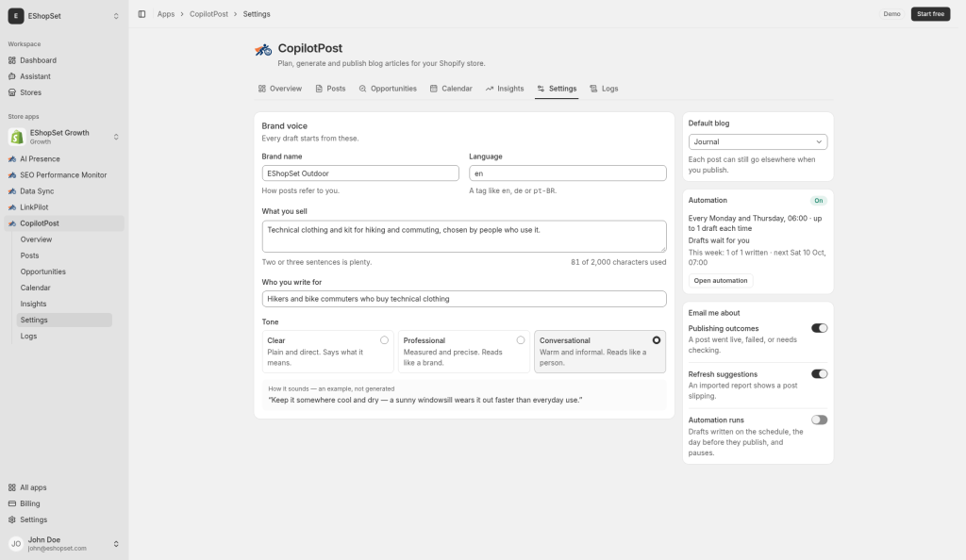Select the Professional tone option
The image size is (966, 560).
tap(464, 352)
